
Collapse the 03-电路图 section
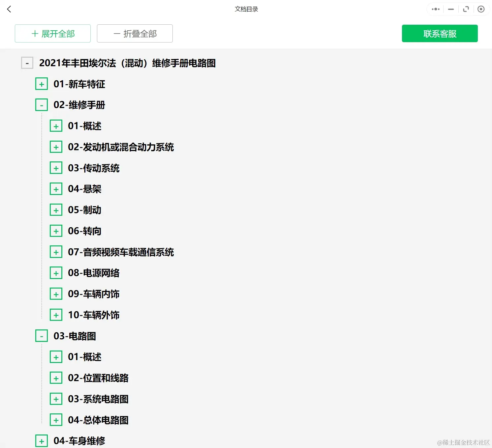pyautogui.click(x=42, y=336)
